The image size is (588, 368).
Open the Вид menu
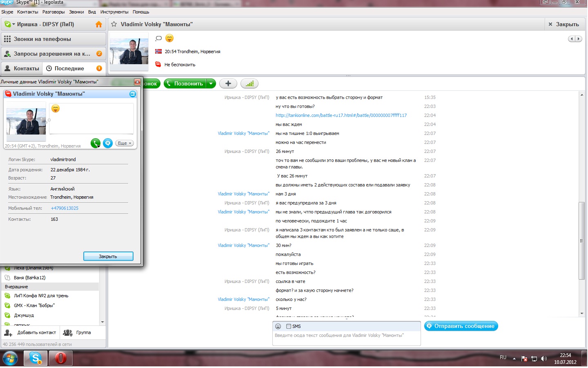point(92,12)
